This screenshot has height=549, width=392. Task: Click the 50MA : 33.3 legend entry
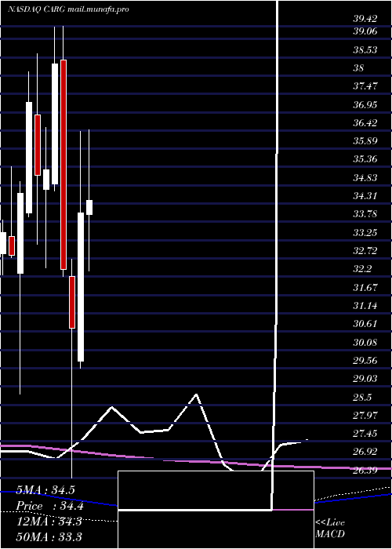tap(49, 536)
